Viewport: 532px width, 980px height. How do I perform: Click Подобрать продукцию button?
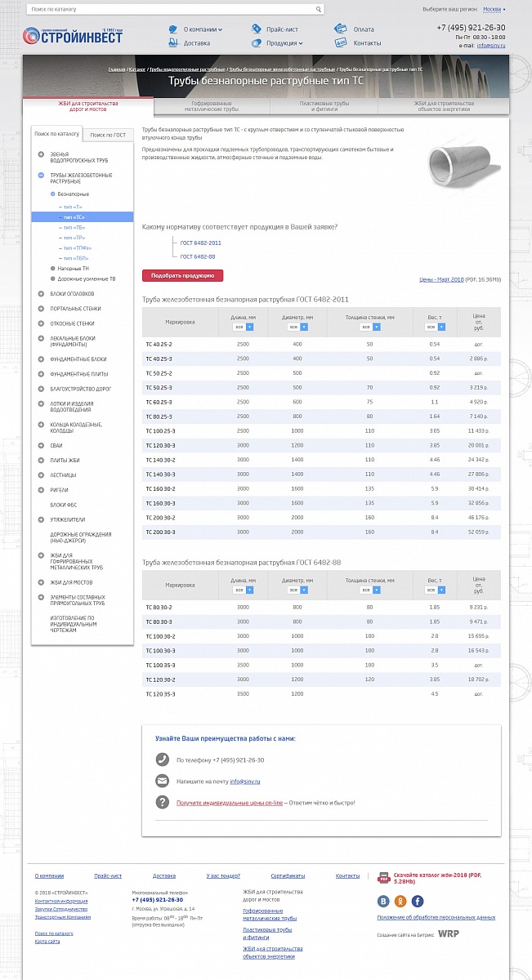point(182,276)
